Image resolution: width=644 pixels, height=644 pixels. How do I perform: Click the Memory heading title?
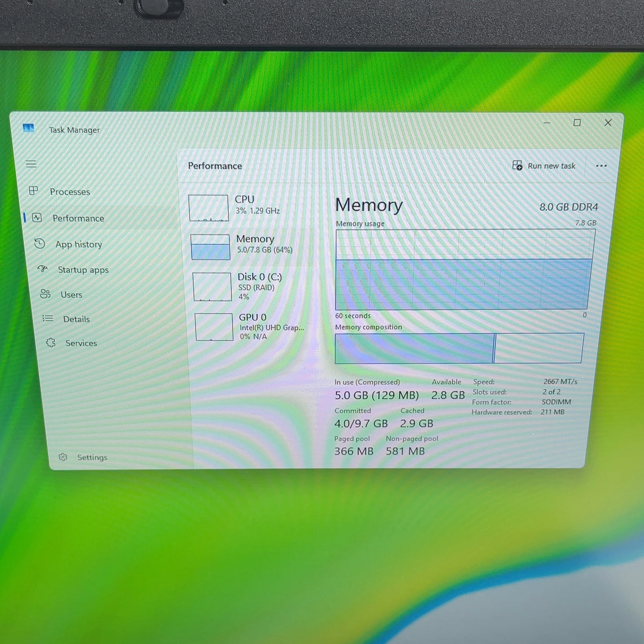[x=369, y=205]
